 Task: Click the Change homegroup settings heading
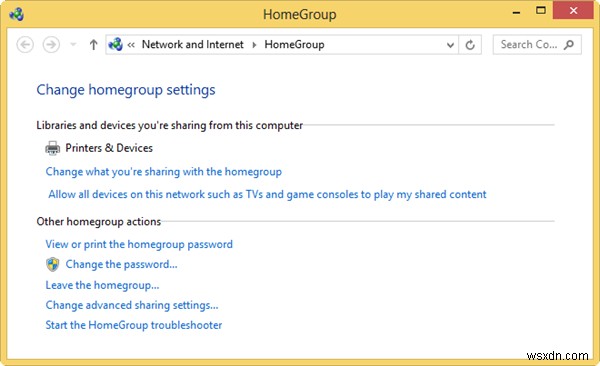pos(126,90)
